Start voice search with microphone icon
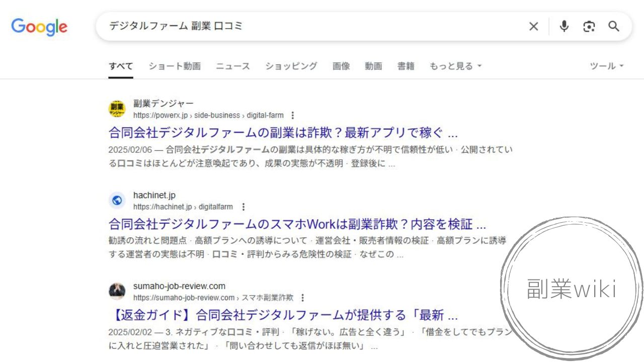Screen dimensions: 644x362 click(x=565, y=26)
